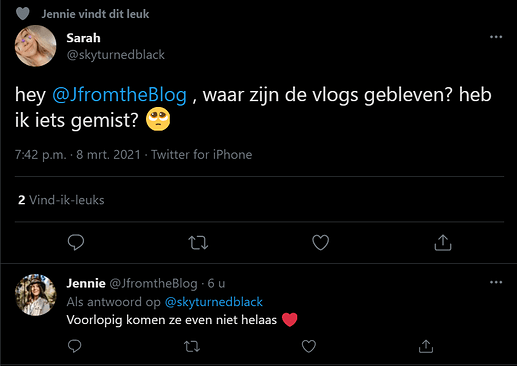Open Sarah's profile picture
517x366 pixels.
[35, 46]
